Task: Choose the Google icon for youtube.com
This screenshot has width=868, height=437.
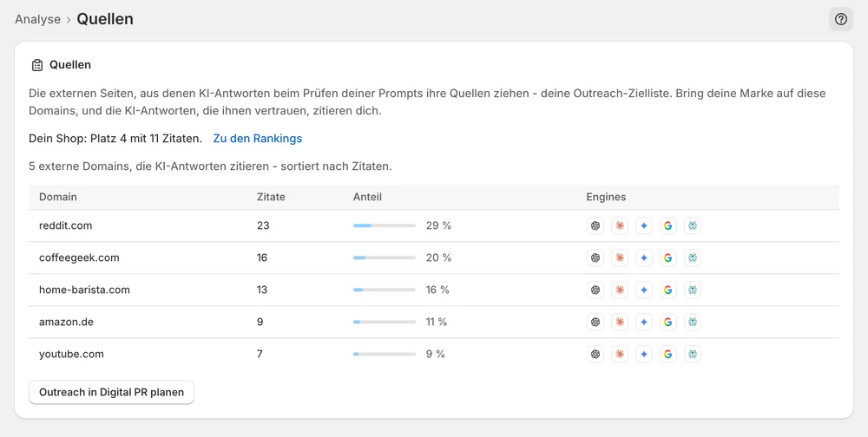Action: tap(668, 354)
